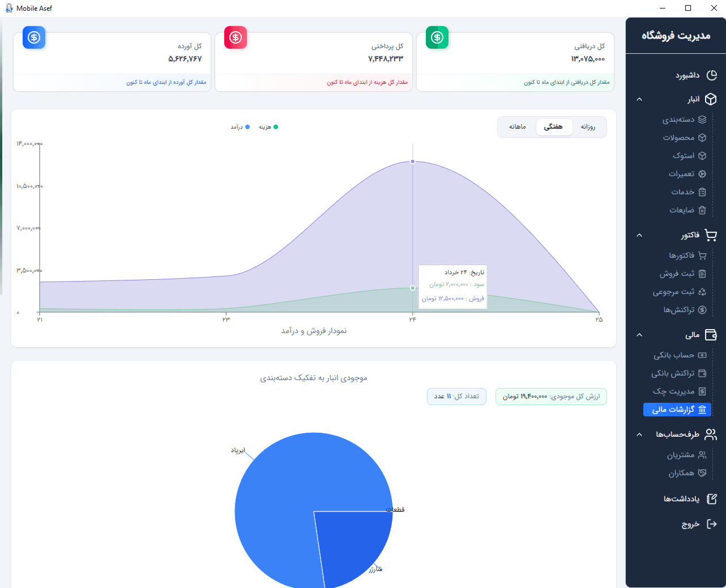Select the هفتگی weekly chart tab
Screen dimensions: 726x588
pyautogui.click(x=553, y=127)
